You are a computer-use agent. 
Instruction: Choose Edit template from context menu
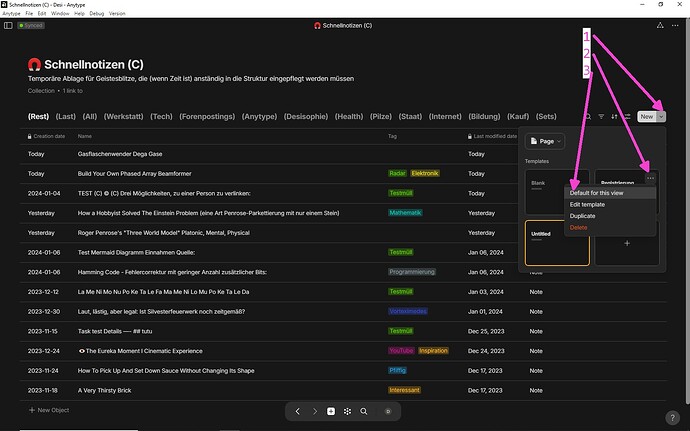[610, 204]
